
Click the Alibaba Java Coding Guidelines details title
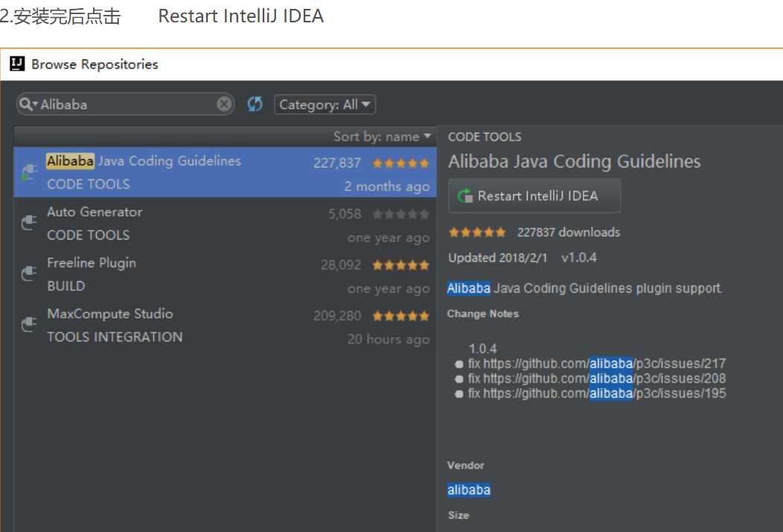click(x=575, y=161)
